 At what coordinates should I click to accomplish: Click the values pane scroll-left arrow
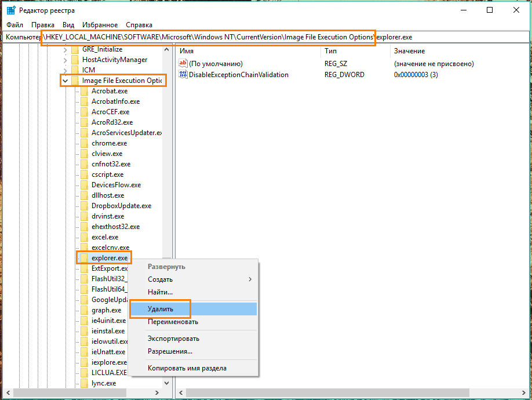[x=181, y=393]
